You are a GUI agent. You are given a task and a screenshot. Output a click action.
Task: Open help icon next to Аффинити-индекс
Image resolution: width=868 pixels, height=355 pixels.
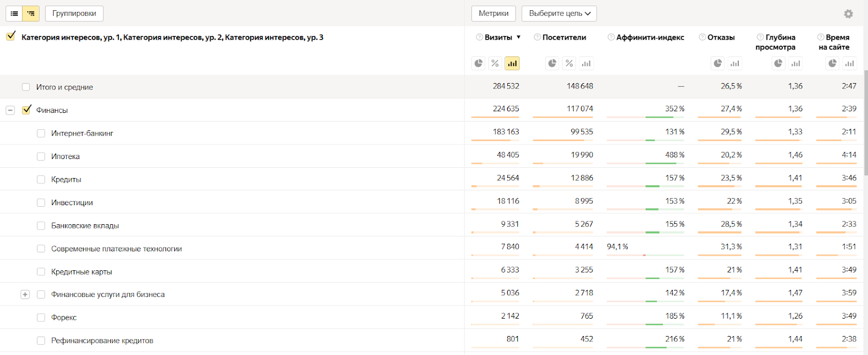[x=611, y=37]
